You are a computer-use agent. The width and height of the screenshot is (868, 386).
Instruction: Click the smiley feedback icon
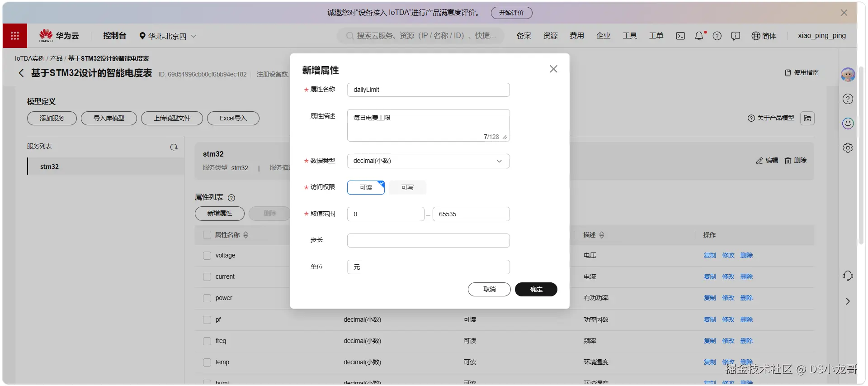pos(848,123)
